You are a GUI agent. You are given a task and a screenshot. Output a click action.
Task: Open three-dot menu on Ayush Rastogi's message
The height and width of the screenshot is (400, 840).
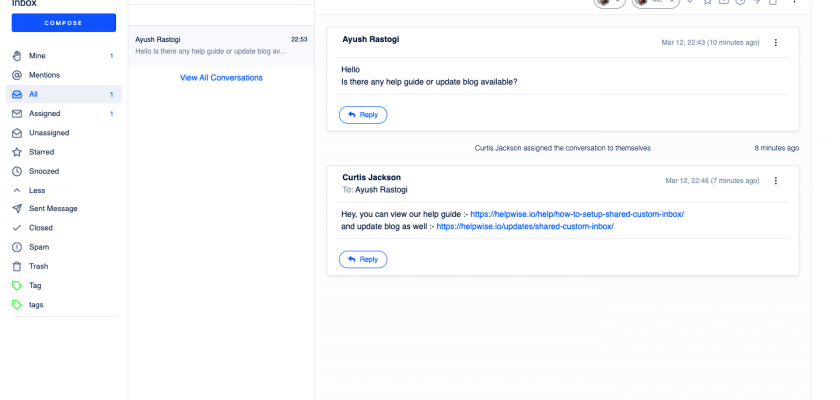776,43
